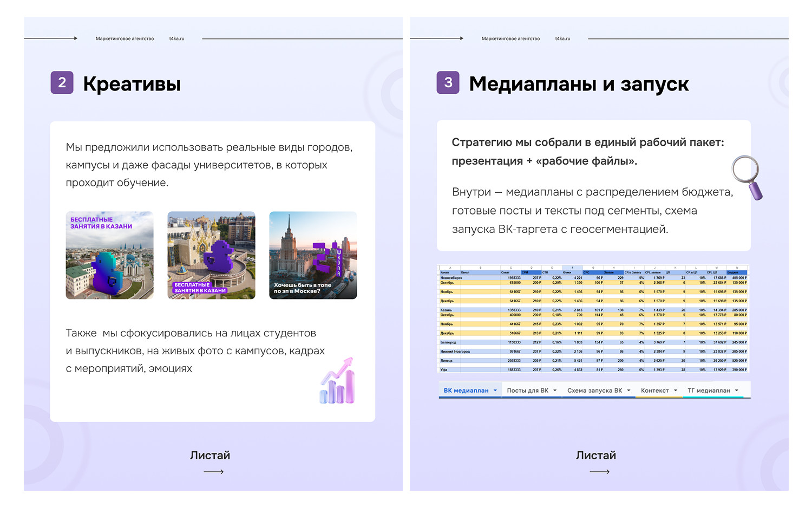Click the header arrow on the Креативы slide
The image size is (812, 507).
tap(51, 38)
